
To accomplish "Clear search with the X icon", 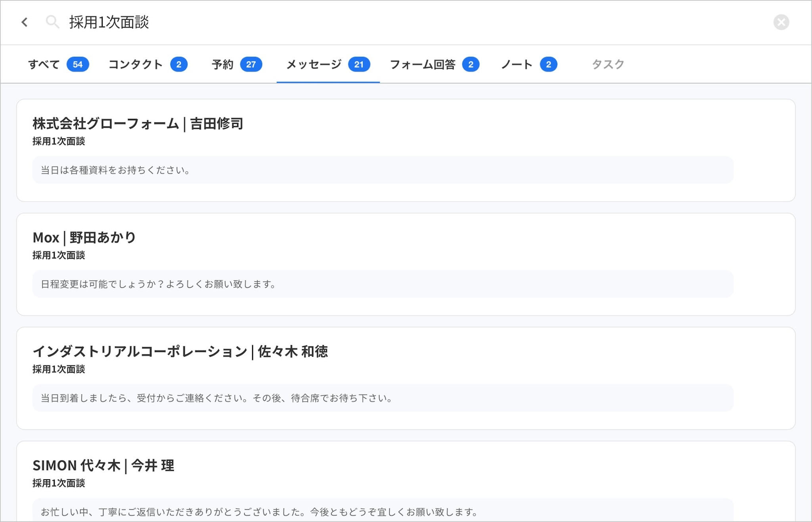I will 781,22.
